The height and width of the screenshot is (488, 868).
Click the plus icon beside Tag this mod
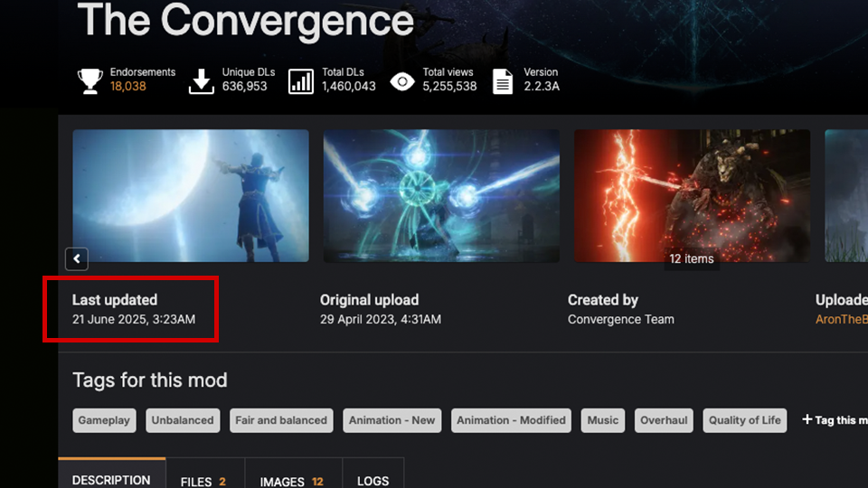[x=807, y=420]
